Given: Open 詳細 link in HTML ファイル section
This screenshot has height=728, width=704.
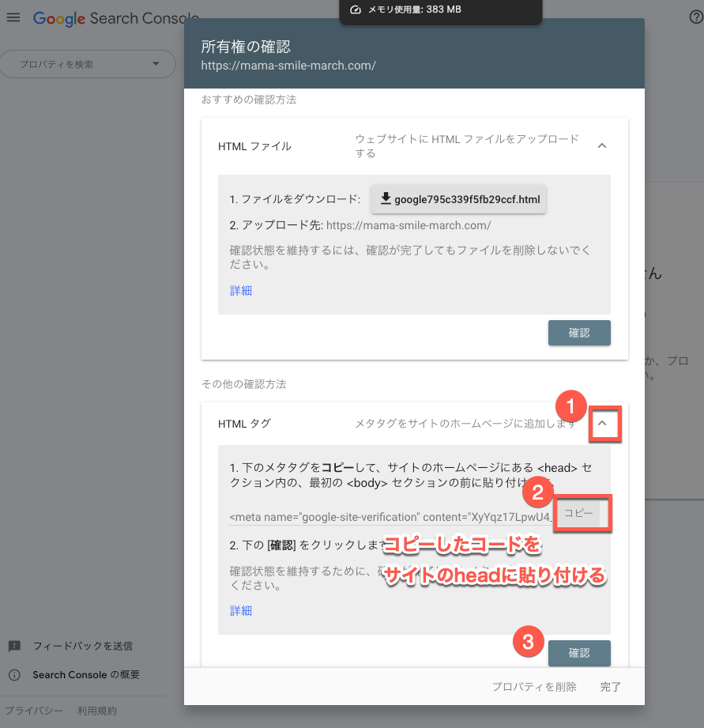Looking at the screenshot, I should coord(241,290).
